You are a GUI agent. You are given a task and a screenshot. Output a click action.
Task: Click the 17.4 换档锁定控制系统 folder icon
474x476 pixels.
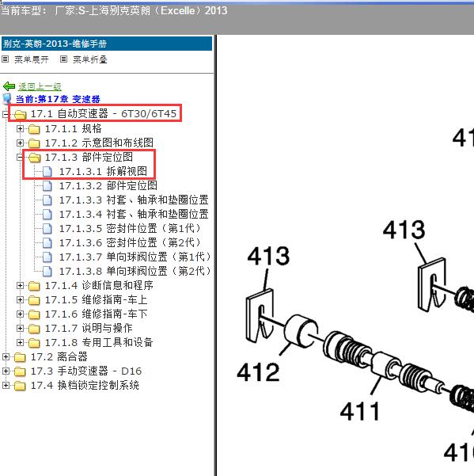point(20,386)
